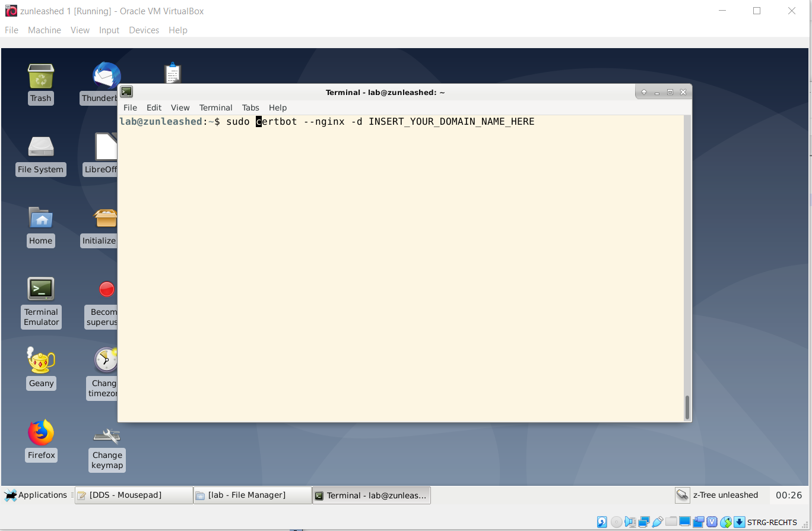Click the VirtualBox optical disc status icon
Viewport: 812px width, 531px height.
point(616,522)
